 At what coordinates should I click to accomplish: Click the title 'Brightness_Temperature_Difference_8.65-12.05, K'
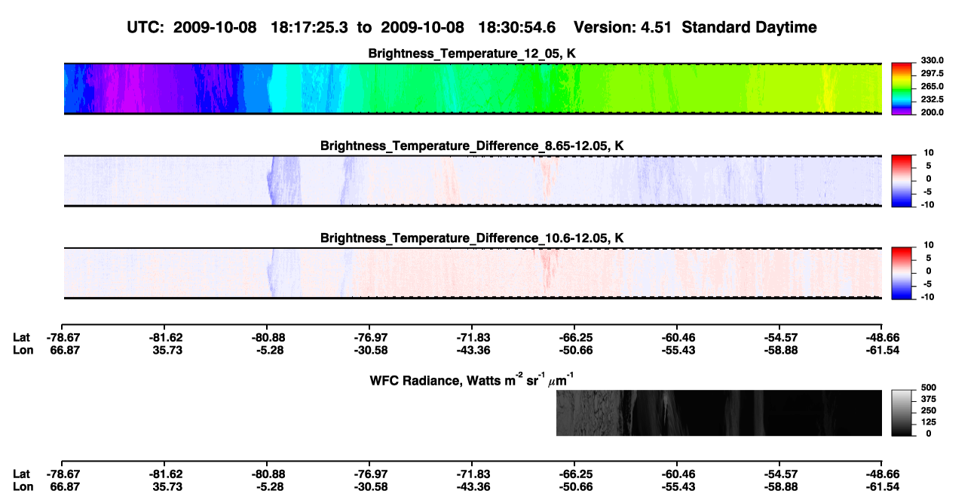(x=472, y=146)
